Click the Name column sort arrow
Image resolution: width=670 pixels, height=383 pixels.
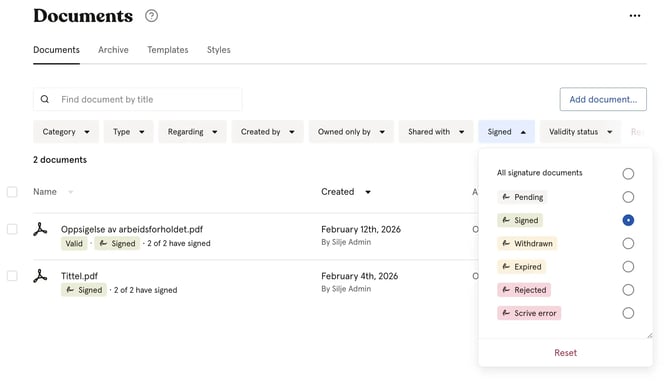[x=71, y=192]
